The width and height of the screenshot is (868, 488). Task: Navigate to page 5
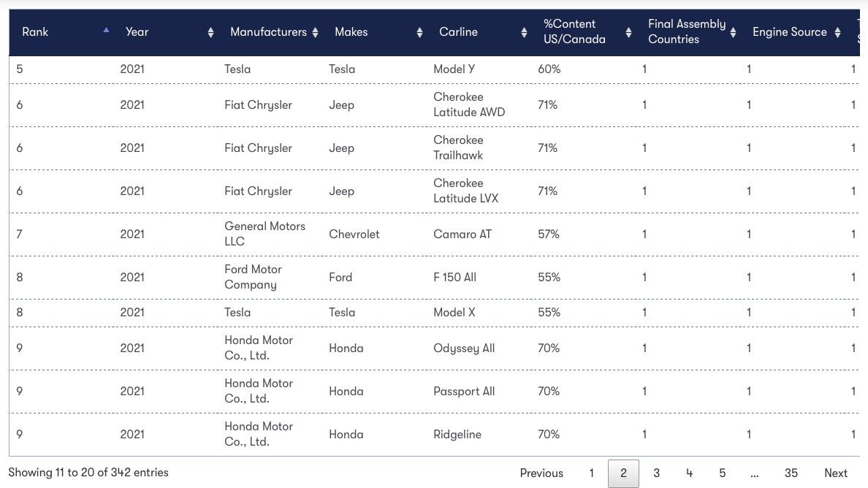(722, 473)
